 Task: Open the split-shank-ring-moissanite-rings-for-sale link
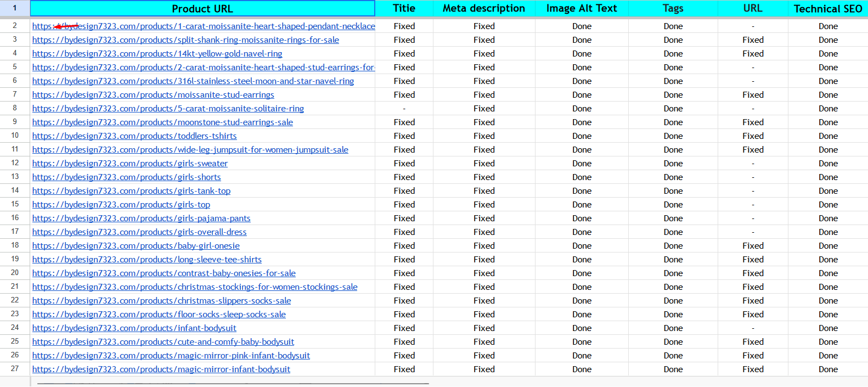(185, 40)
